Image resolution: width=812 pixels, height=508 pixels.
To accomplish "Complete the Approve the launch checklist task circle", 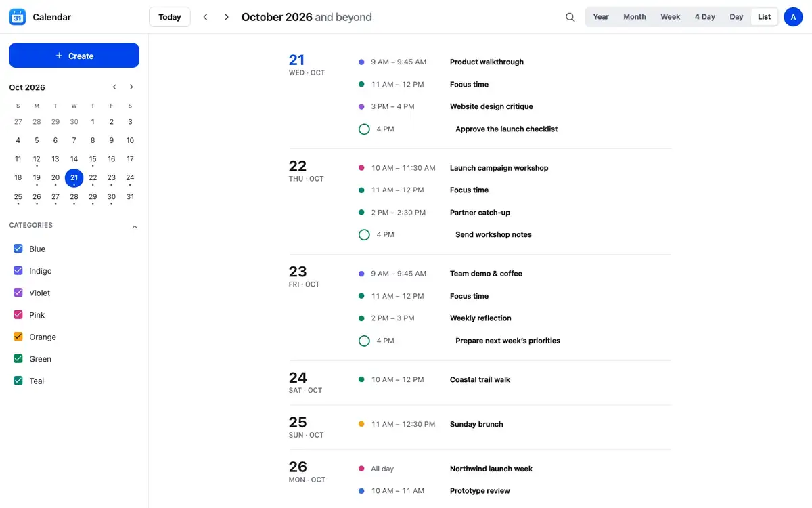I will point(364,129).
